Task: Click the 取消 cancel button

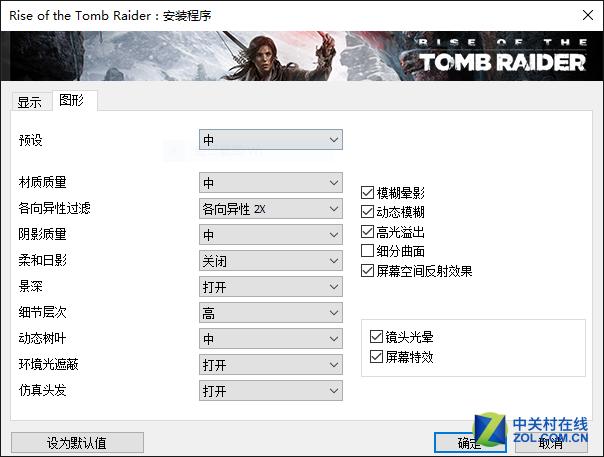Action: pyautogui.click(x=552, y=443)
